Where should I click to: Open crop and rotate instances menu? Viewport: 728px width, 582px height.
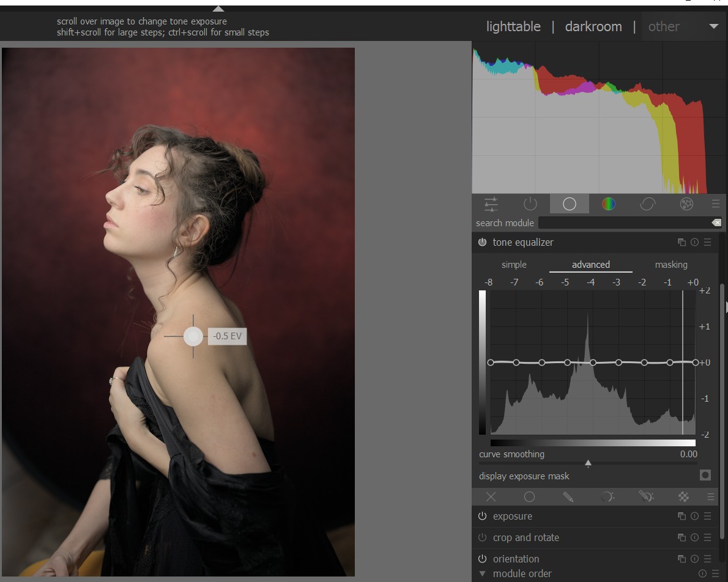pyautogui.click(x=682, y=537)
